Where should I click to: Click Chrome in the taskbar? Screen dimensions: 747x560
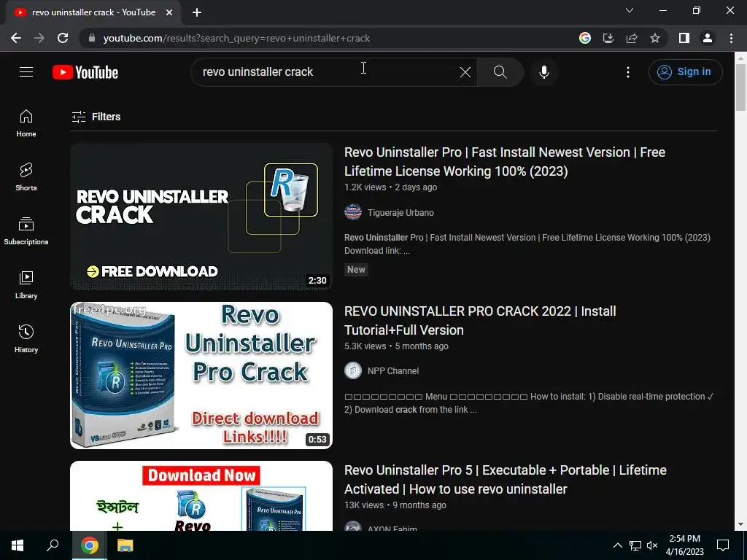click(89, 545)
